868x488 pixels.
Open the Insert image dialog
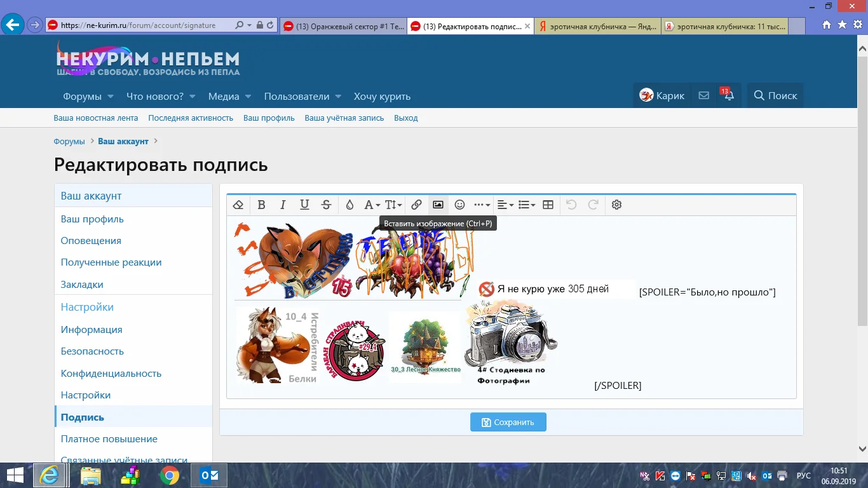(438, 205)
